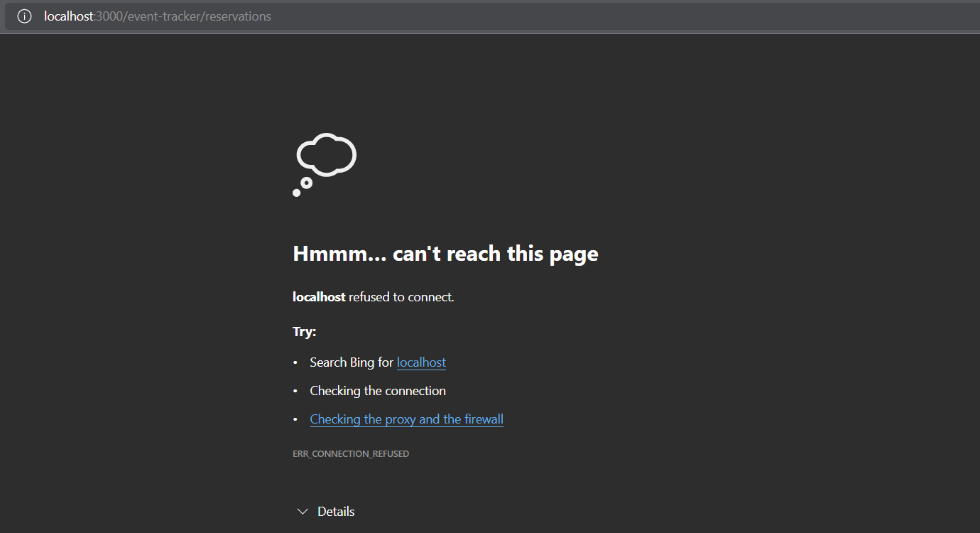The width and height of the screenshot is (980, 533).
Task: Open the localhost Bing search link
Action: coord(421,362)
